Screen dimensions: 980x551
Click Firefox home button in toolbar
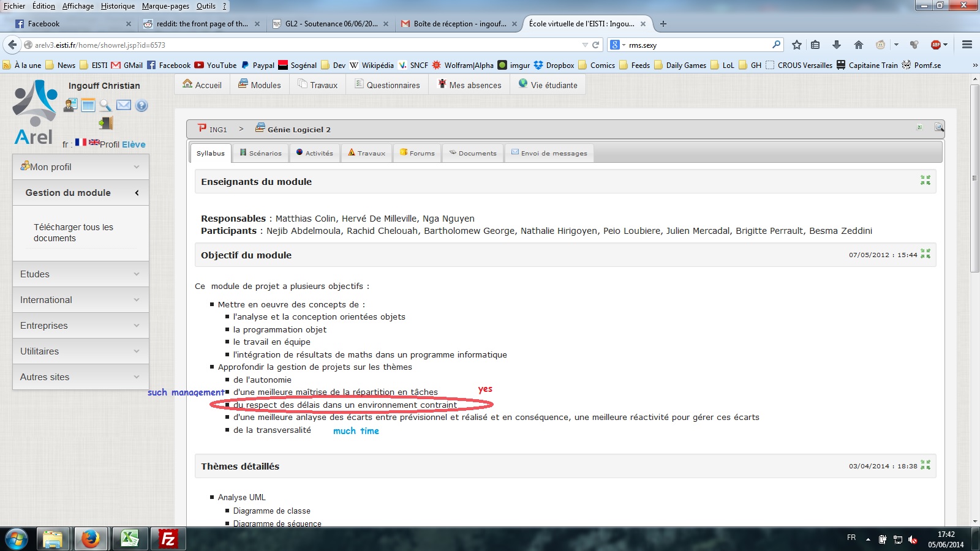[x=858, y=45]
